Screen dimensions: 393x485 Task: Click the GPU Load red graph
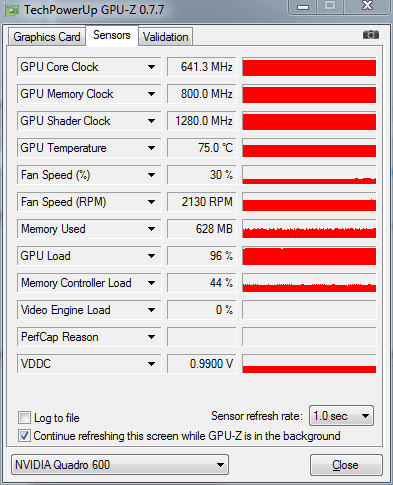tap(309, 256)
